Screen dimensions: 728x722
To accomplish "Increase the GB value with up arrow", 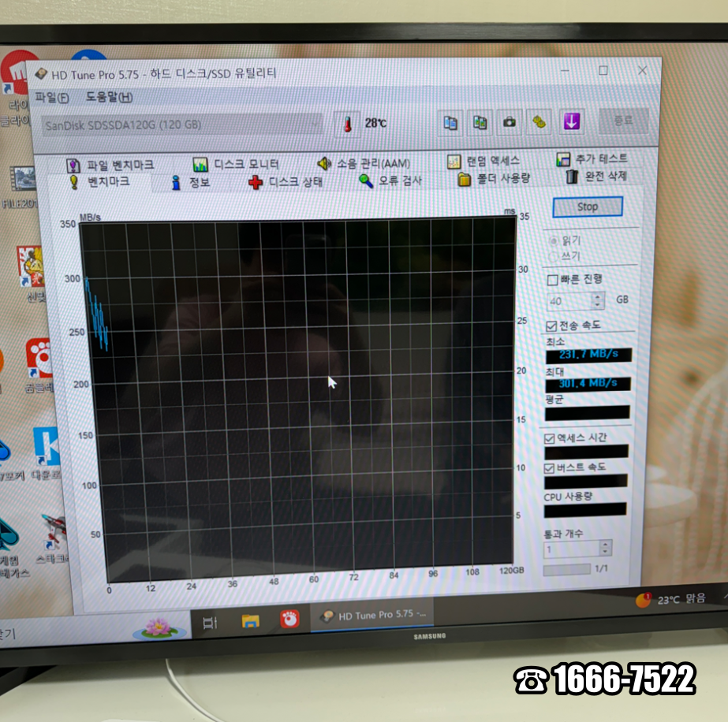I will 598,297.
